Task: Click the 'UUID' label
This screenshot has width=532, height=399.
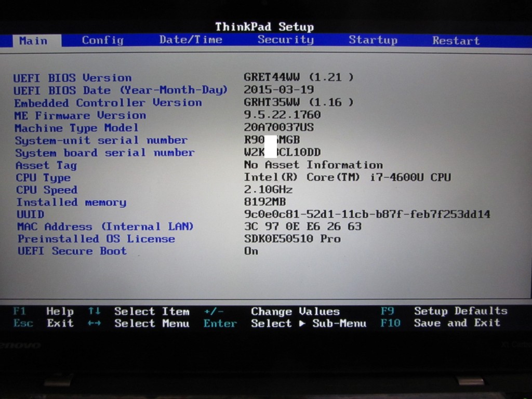Action: 31,215
